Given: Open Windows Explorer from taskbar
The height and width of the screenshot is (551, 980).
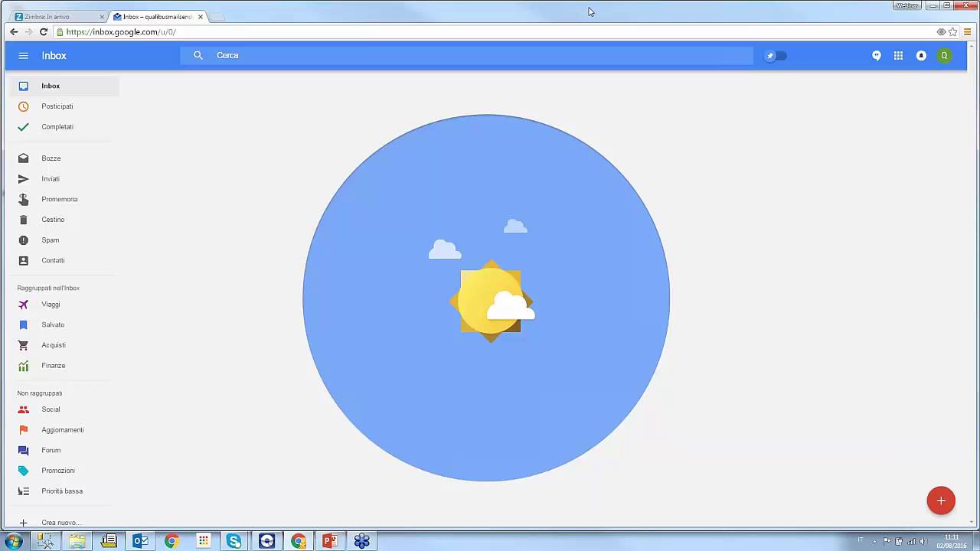Looking at the screenshot, I should [x=77, y=541].
